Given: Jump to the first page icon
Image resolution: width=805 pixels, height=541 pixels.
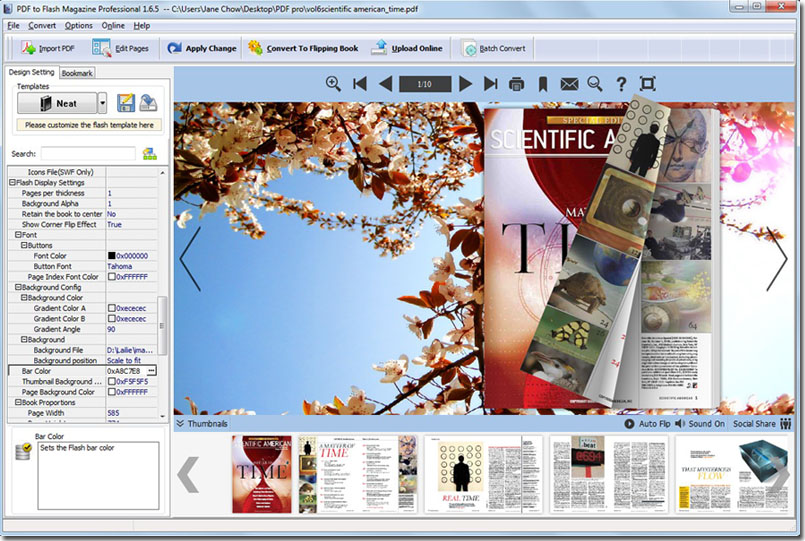Looking at the screenshot, I should pos(360,84).
